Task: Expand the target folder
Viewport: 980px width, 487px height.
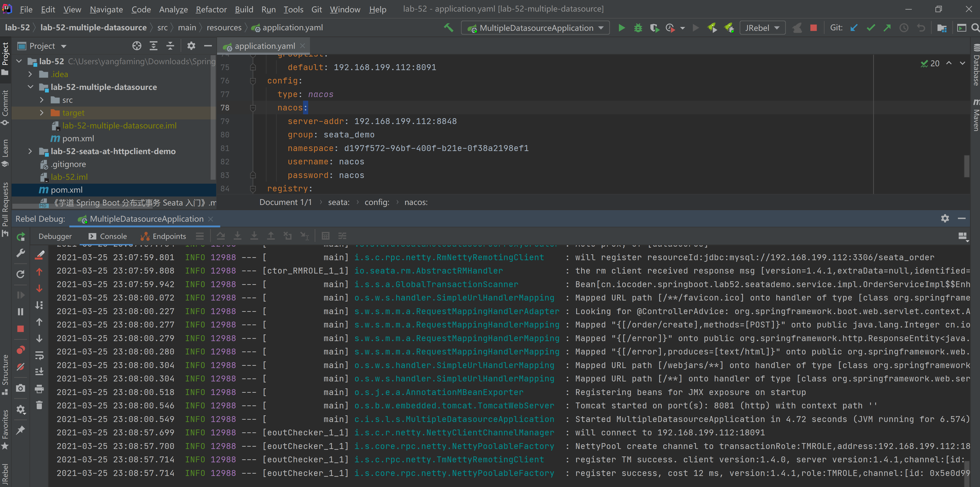Action: click(x=42, y=113)
